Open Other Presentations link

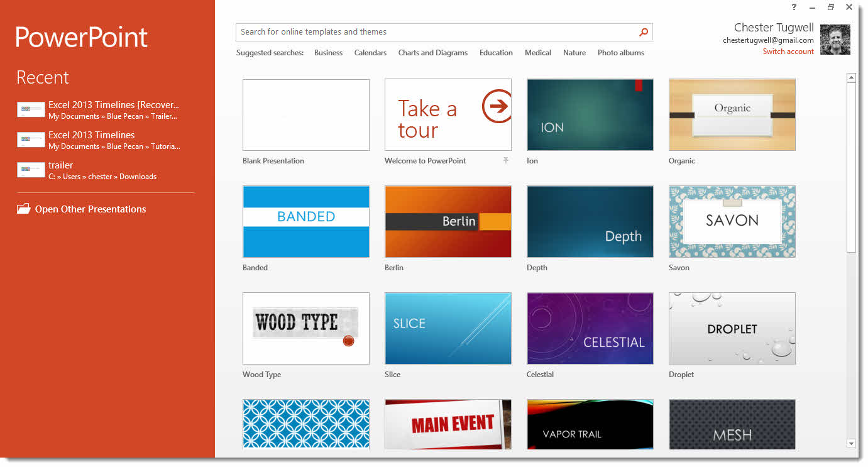91,209
